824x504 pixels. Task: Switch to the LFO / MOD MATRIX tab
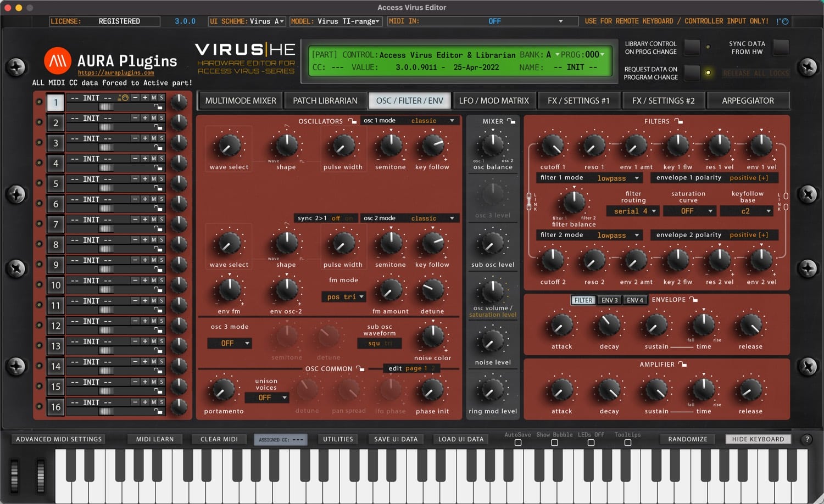click(x=494, y=101)
